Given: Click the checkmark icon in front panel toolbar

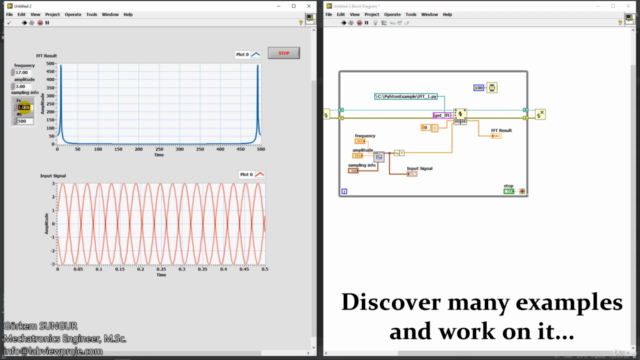Looking at the screenshot, I should click(9, 23).
